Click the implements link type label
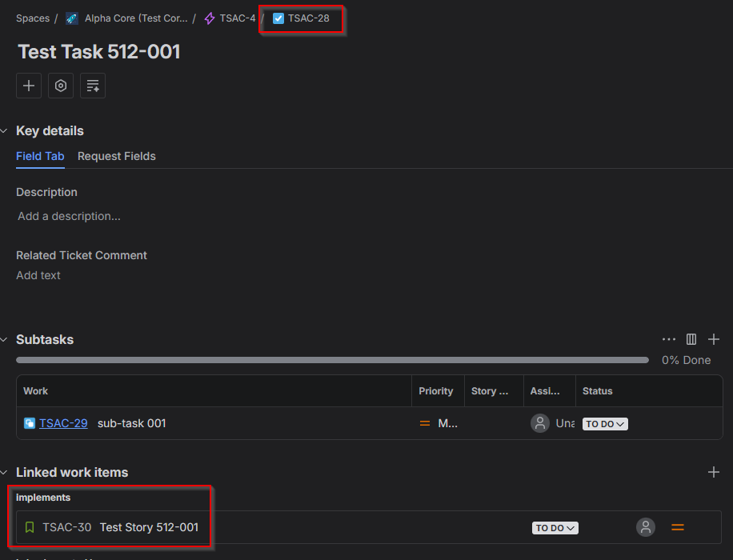 (x=43, y=498)
